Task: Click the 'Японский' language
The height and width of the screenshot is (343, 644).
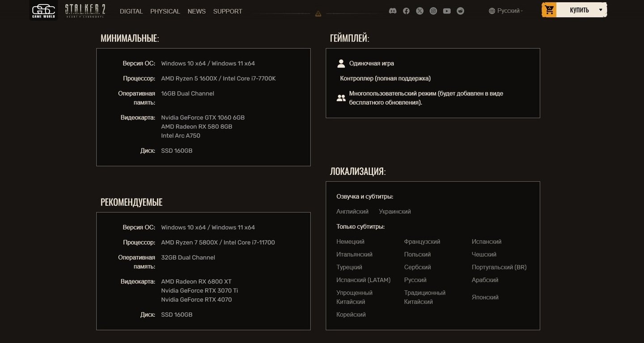Action: point(485,297)
